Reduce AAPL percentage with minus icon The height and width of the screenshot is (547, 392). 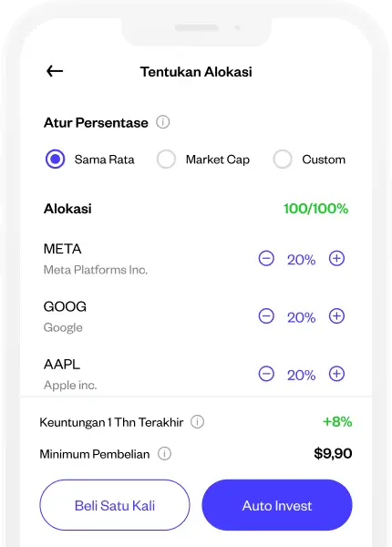pos(266,374)
